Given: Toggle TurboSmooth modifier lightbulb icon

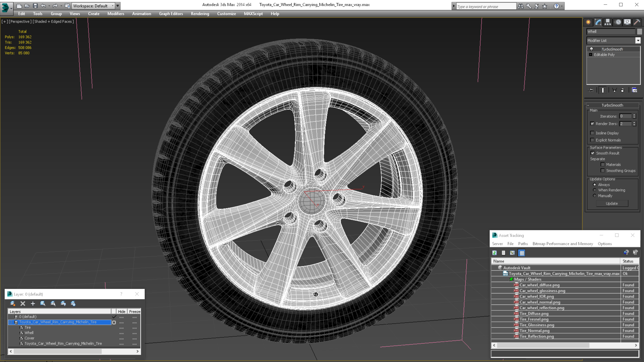Looking at the screenshot, I should 591,49.
